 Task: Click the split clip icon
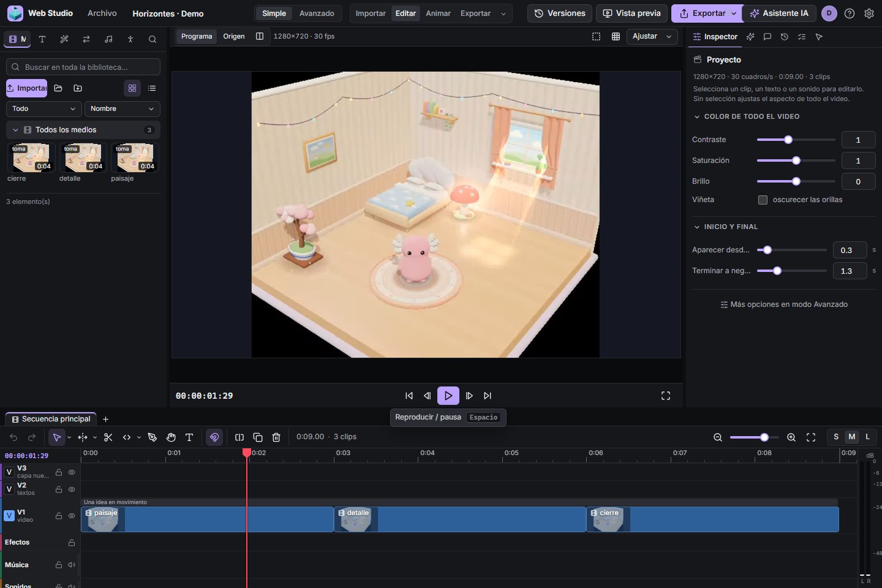coord(239,437)
